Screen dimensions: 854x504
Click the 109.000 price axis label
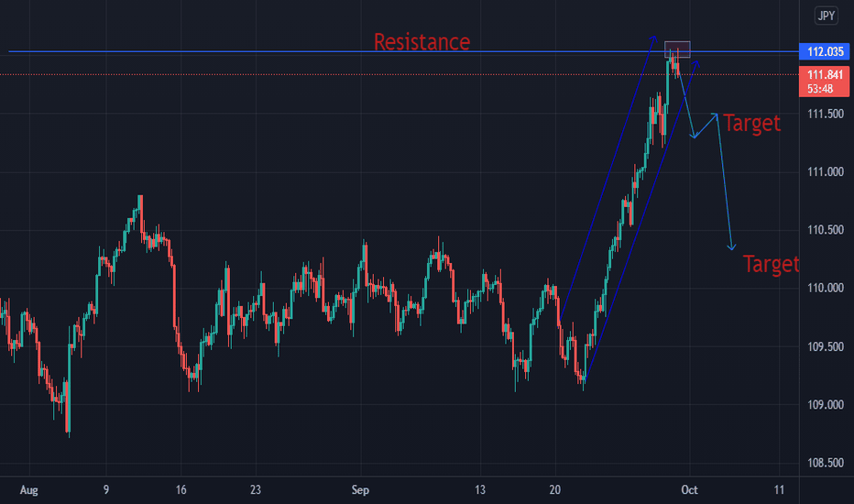click(825, 405)
